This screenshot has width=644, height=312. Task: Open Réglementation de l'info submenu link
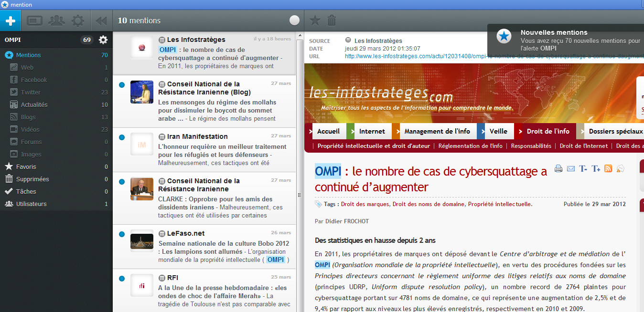[x=471, y=146]
